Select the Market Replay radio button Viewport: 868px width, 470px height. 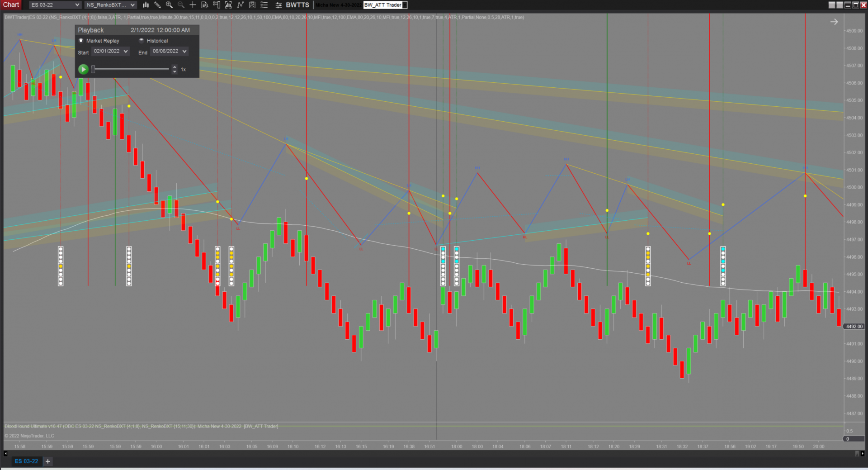click(80, 41)
